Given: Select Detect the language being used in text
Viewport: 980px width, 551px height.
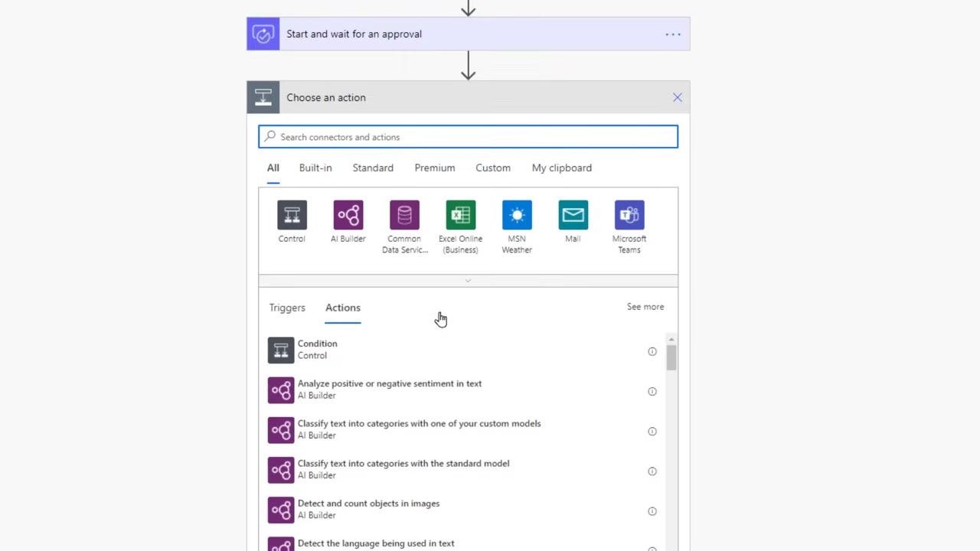Looking at the screenshot, I should point(376,543).
